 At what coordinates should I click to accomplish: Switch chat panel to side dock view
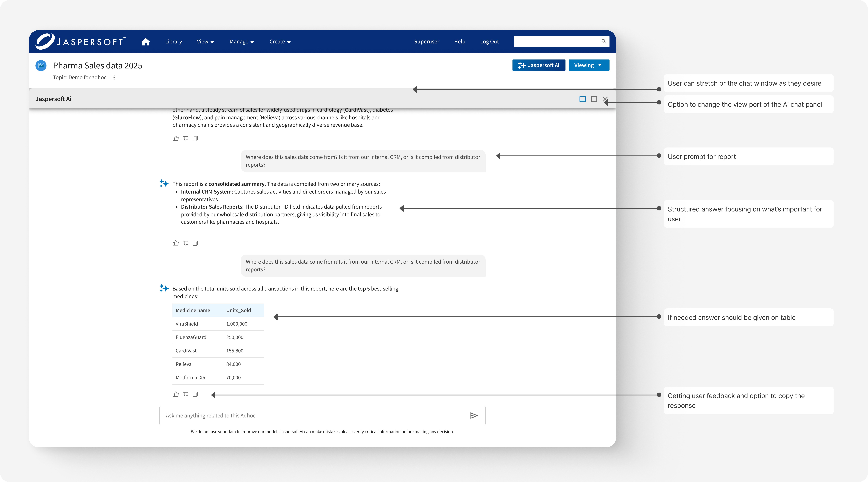[594, 99]
